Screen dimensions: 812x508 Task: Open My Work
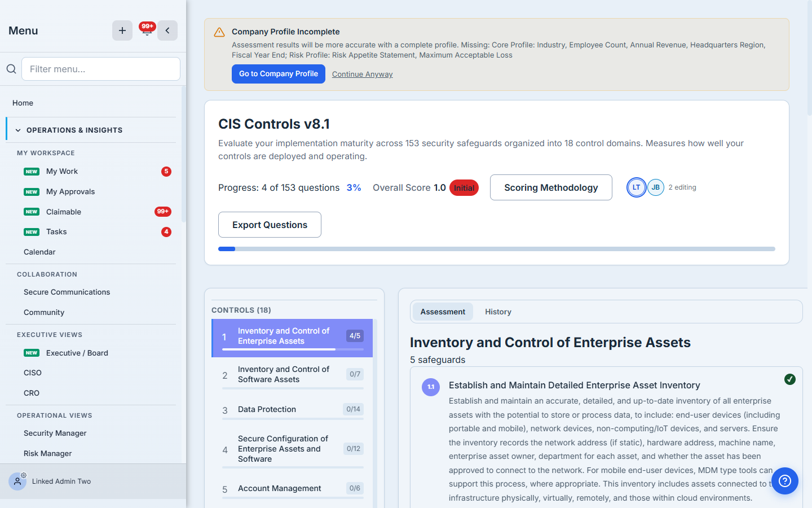62,172
